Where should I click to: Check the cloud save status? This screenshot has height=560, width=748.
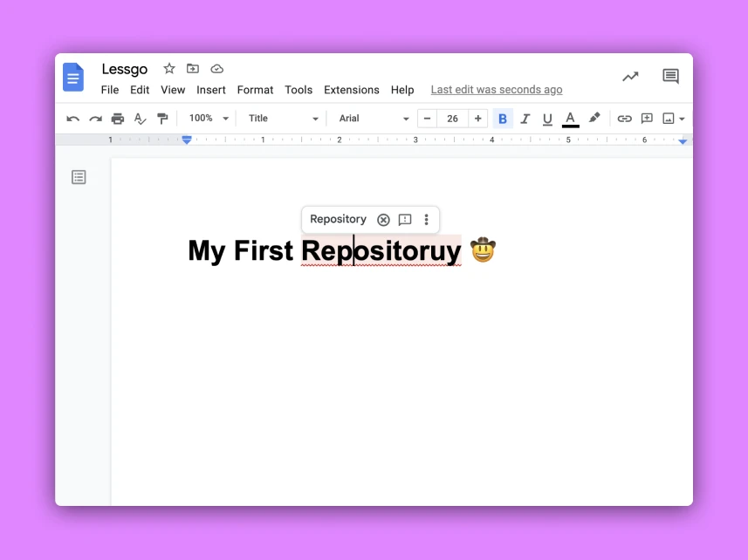click(216, 68)
